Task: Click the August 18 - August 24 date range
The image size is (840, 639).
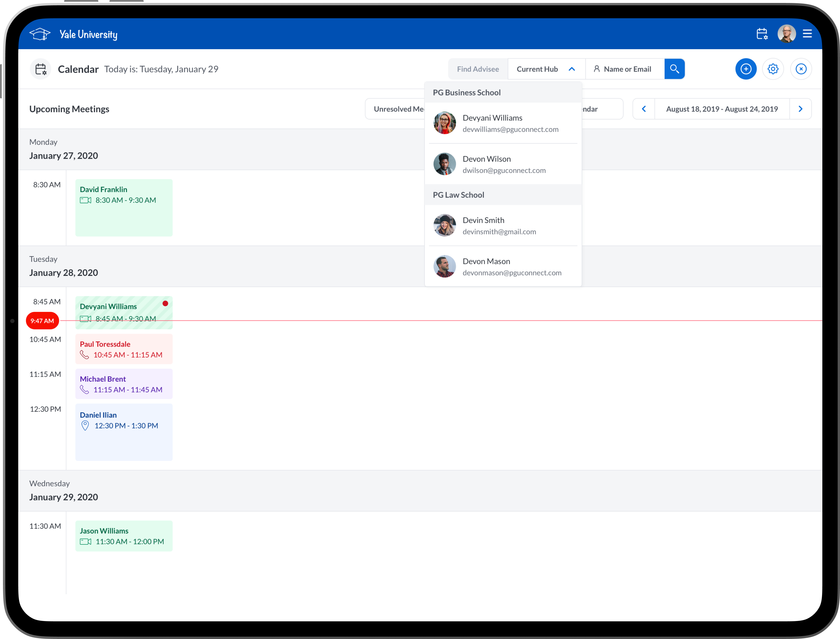Action: pyautogui.click(x=722, y=109)
